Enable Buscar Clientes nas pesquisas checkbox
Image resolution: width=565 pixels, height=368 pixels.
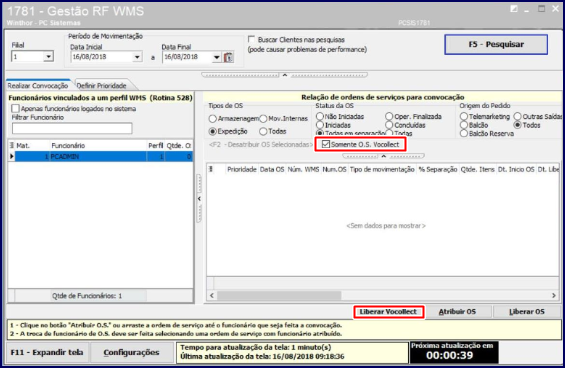click(x=252, y=39)
